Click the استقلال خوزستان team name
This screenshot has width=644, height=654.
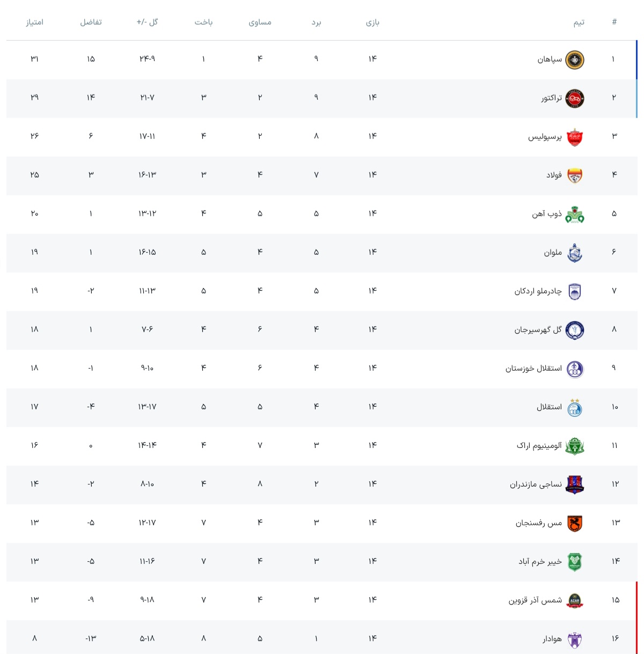coord(533,368)
